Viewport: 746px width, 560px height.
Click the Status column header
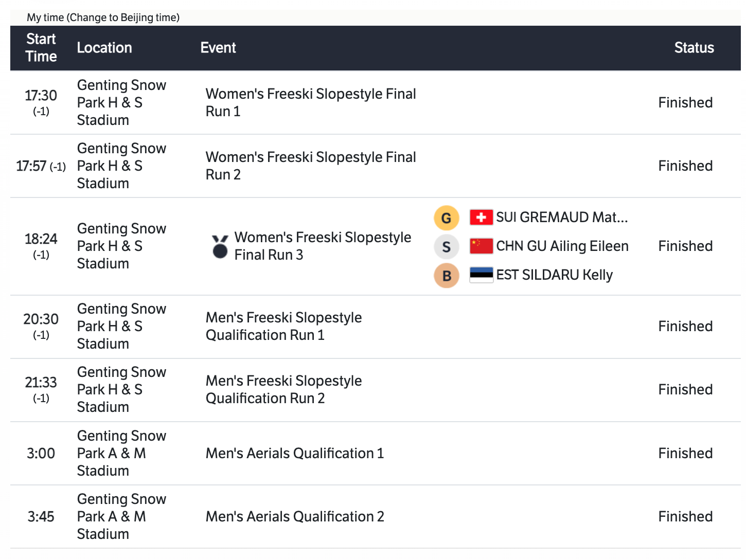click(694, 48)
